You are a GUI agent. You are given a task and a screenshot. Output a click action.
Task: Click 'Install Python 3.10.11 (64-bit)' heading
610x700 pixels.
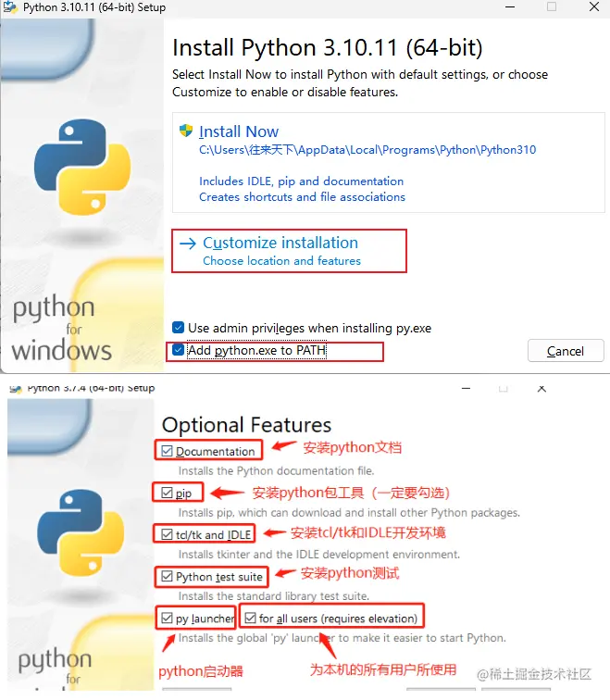click(328, 48)
